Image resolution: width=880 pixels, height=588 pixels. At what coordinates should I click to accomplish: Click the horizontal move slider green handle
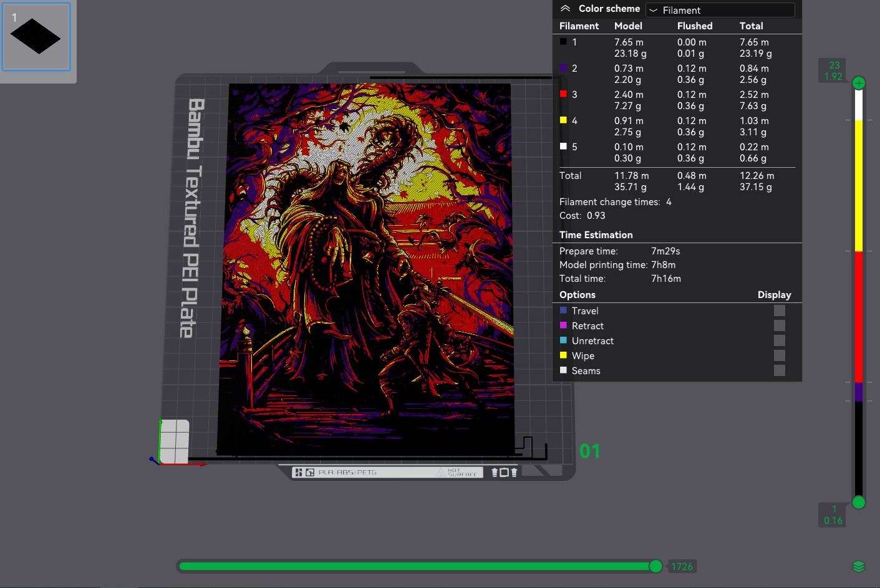point(655,566)
